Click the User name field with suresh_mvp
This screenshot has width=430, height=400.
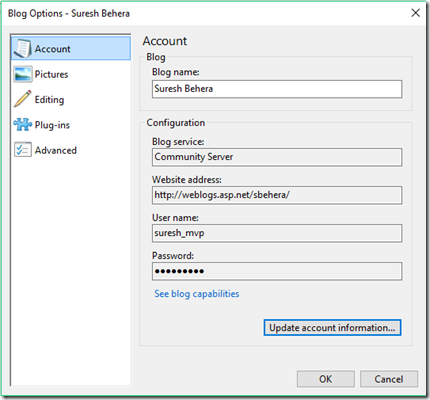pos(277,233)
